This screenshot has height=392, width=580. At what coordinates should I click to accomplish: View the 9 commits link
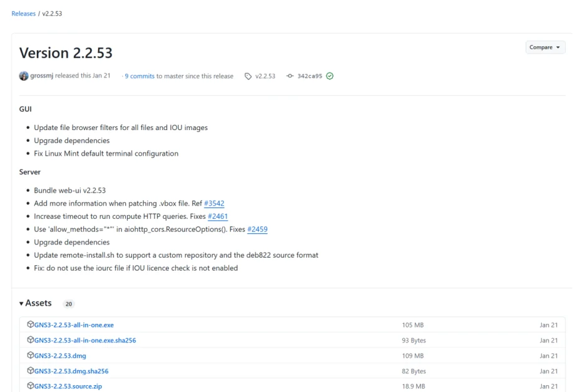coord(140,76)
